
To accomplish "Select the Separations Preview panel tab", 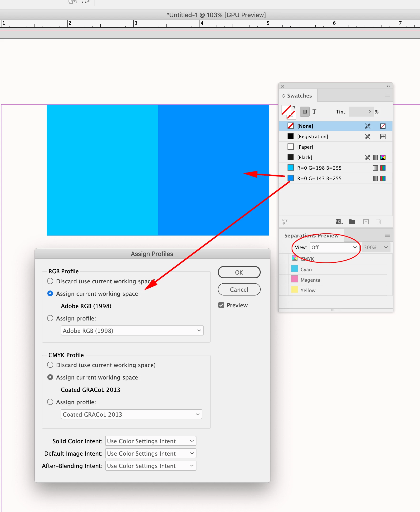I will 311,236.
